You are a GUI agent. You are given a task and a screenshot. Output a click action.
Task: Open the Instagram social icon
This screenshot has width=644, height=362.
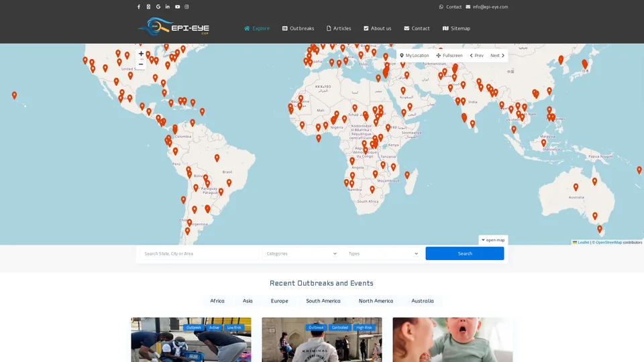point(187,7)
